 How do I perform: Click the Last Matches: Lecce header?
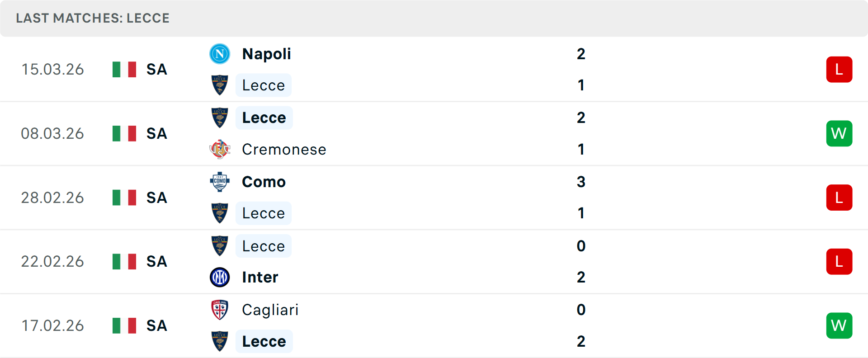pyautogui.click(x=93, y=18)
